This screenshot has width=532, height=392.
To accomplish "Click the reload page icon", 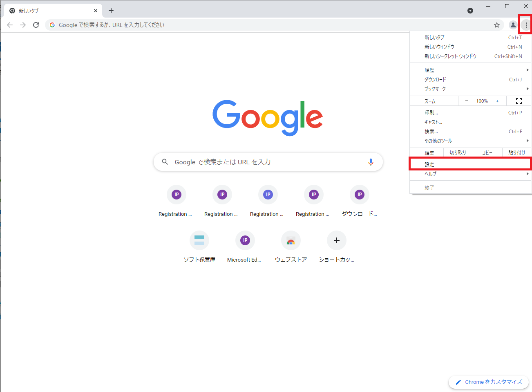I will (x=36, y=25).
